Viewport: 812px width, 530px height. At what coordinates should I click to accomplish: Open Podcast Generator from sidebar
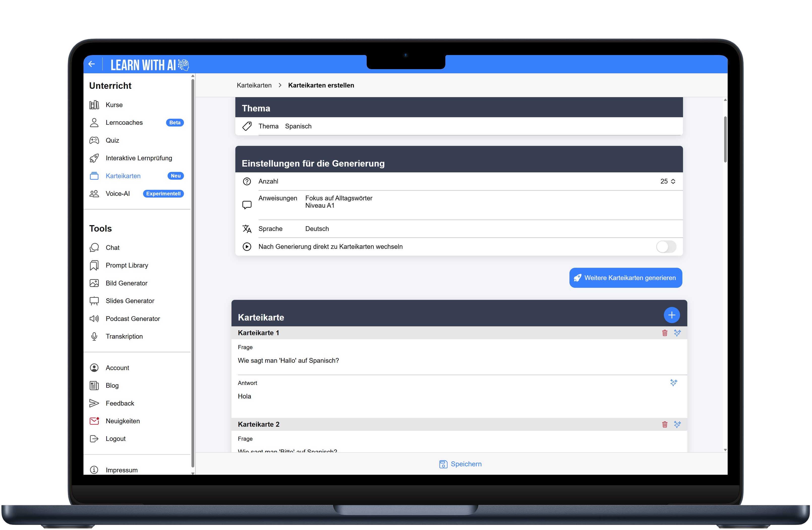tap(132, 319)
